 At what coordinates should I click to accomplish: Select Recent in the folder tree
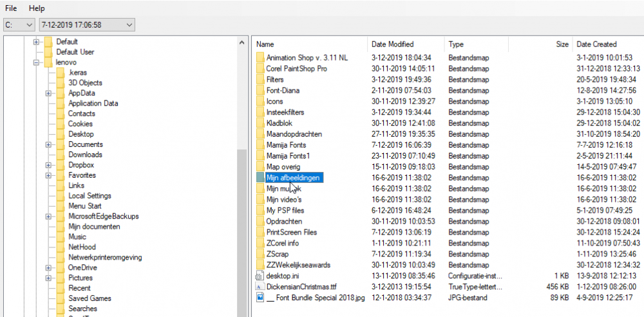tap(79, 288)
